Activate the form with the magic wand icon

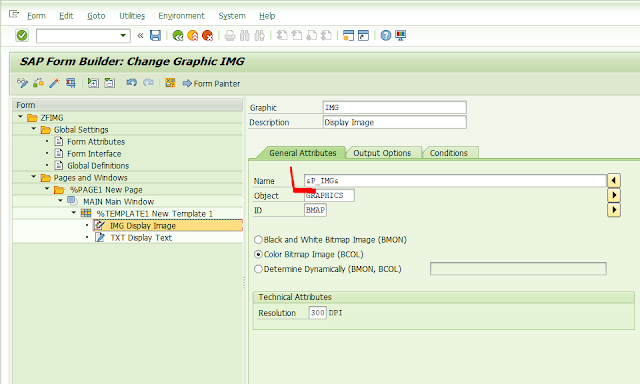(x=54, y=83)
